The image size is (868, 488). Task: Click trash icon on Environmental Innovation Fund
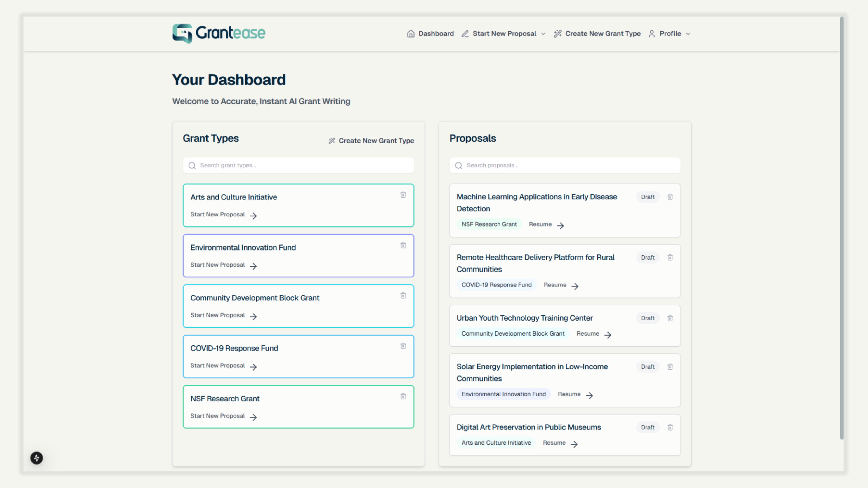403,245
